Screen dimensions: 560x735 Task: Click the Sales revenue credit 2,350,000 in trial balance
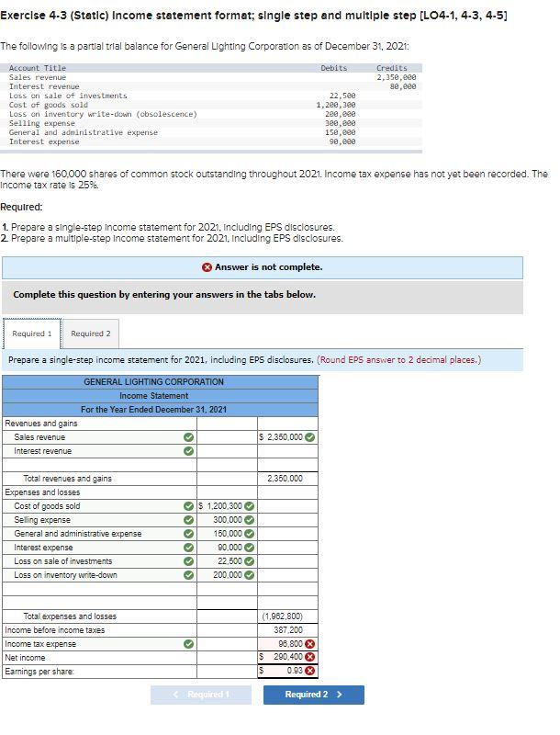tap(397, 77)
